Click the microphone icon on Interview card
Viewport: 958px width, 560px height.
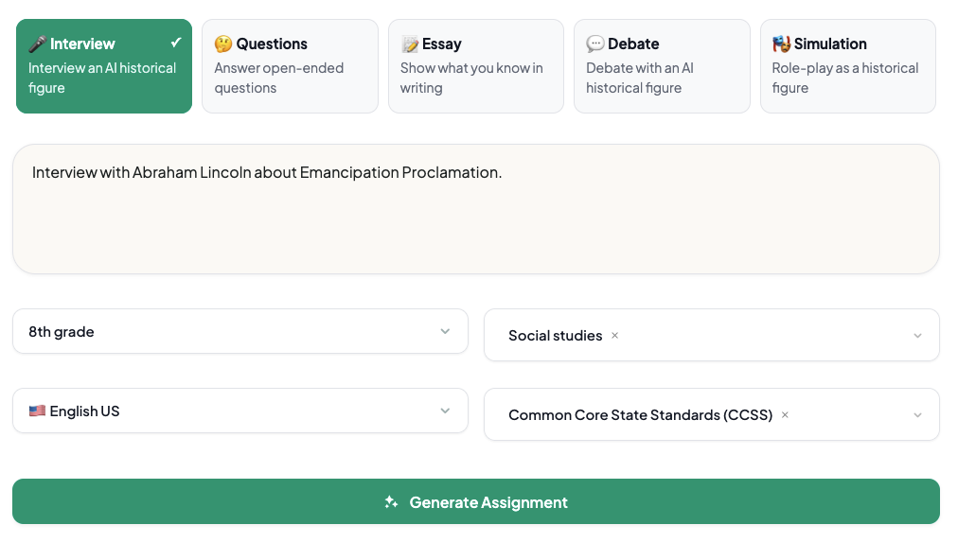[37, 44]
